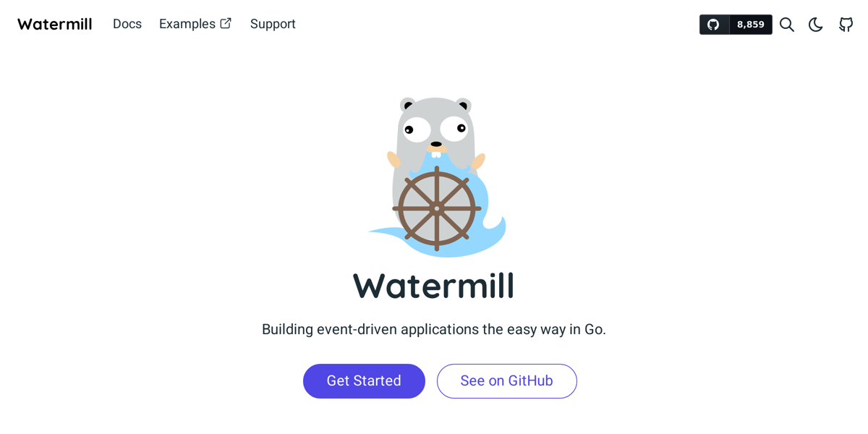The image size is (868, 434).
Task: Go to the Support page
Action: coord(273,24)
